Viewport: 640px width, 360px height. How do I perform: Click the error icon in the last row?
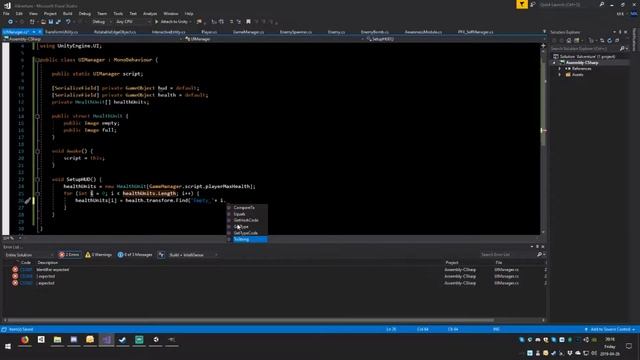point(15,283)
